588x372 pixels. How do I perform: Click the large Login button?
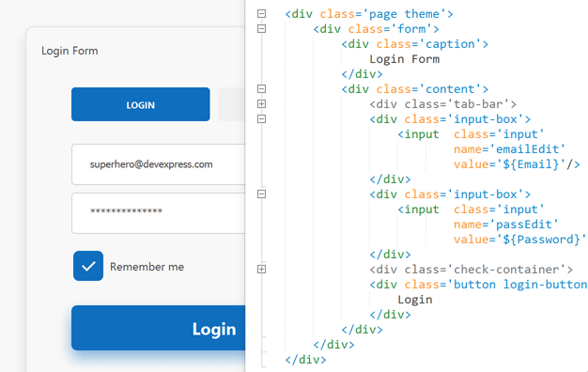click(158, 328)
